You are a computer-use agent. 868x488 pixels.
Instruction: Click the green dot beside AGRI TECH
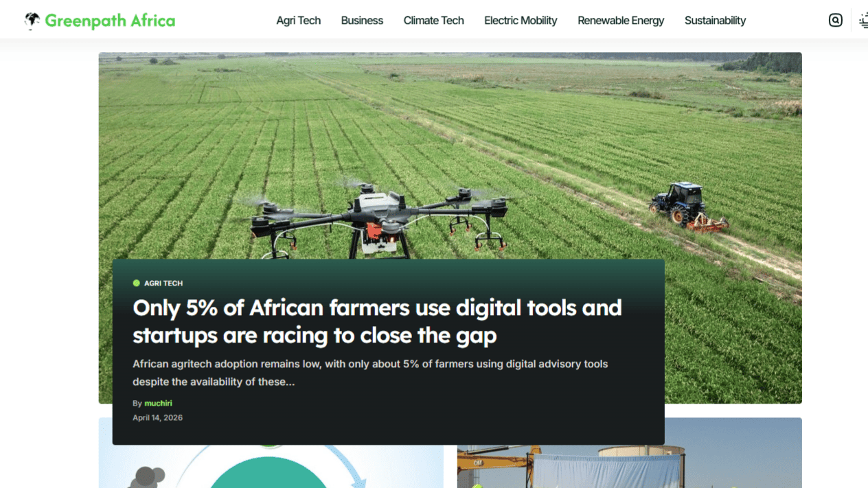[x=137, y=283]
